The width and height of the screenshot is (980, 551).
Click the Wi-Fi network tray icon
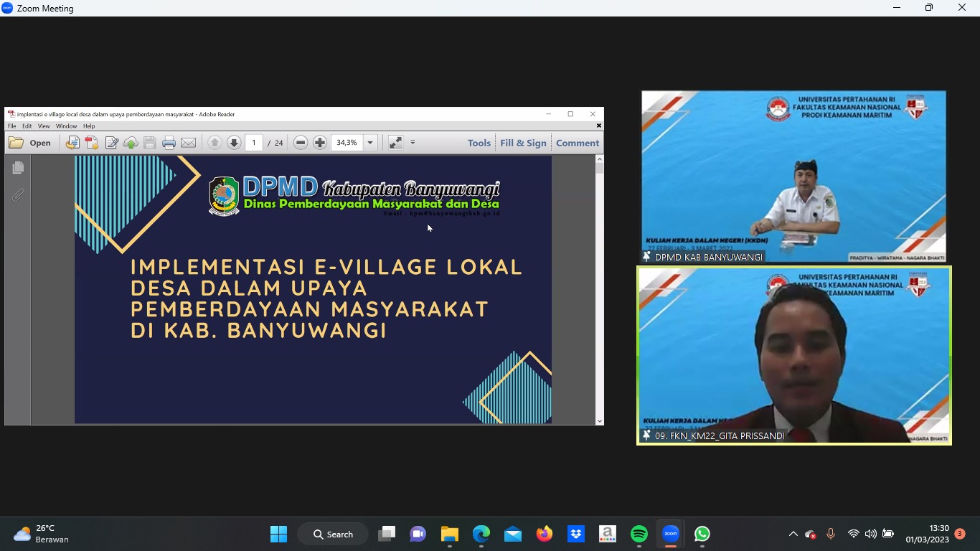pyautogui.click(x=853, y=534)
